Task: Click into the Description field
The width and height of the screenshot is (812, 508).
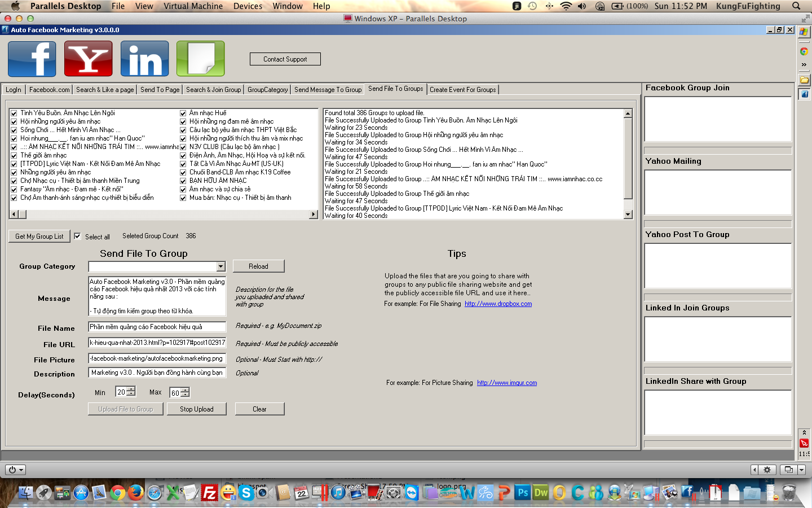Action: tap(157, 373)
